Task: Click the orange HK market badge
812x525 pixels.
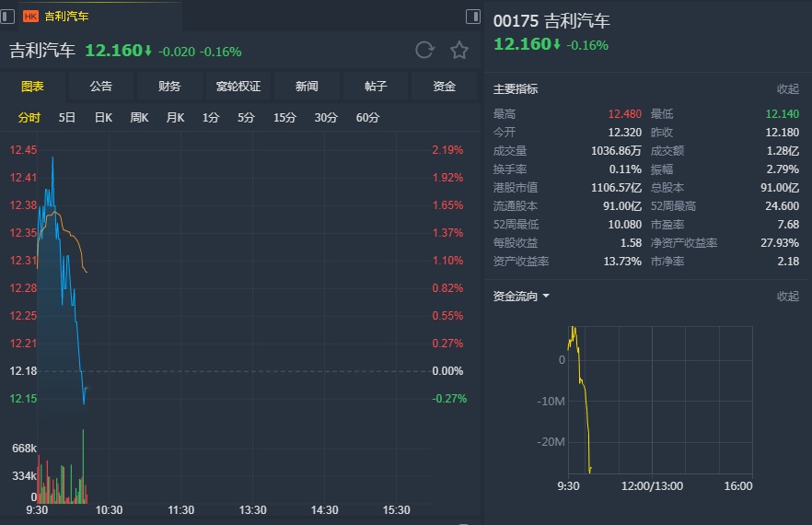Action: point(30,16)
